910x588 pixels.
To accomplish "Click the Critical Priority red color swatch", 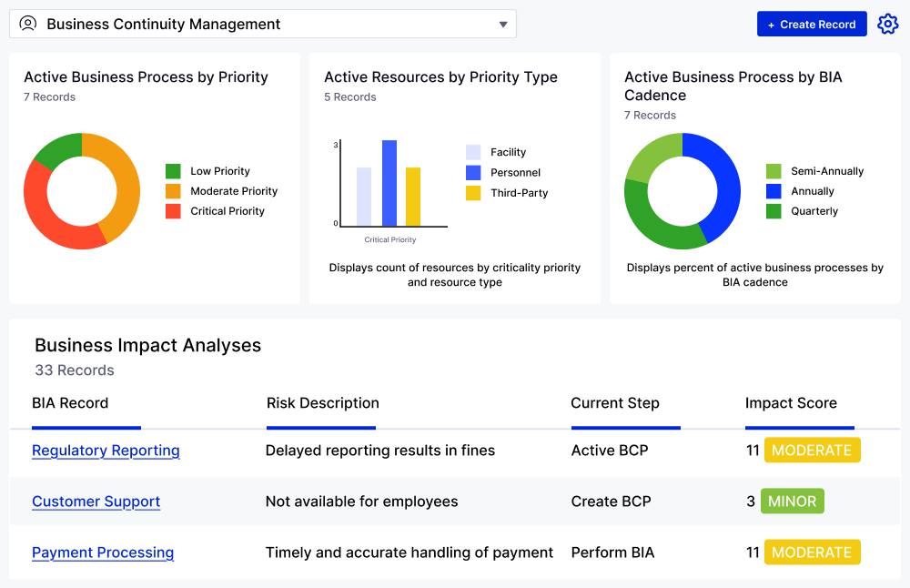I will click(175, 210).
